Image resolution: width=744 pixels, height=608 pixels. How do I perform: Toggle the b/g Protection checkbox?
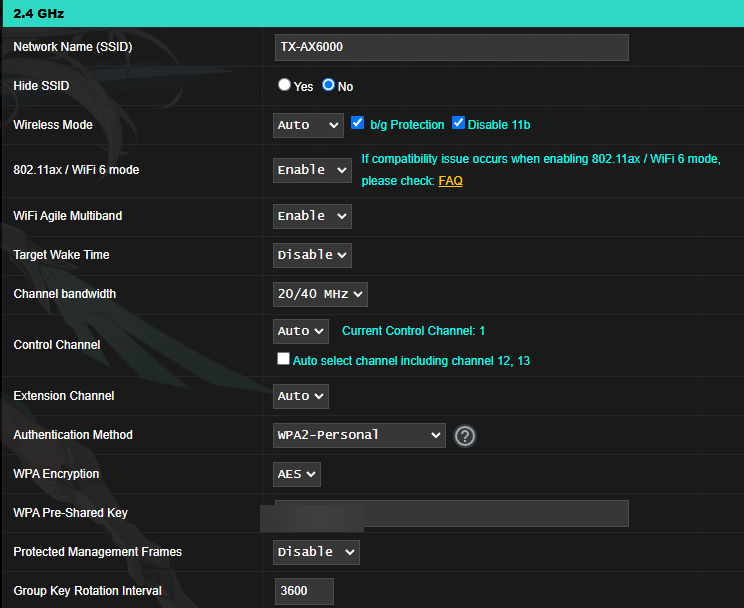(x=359, y=124)
